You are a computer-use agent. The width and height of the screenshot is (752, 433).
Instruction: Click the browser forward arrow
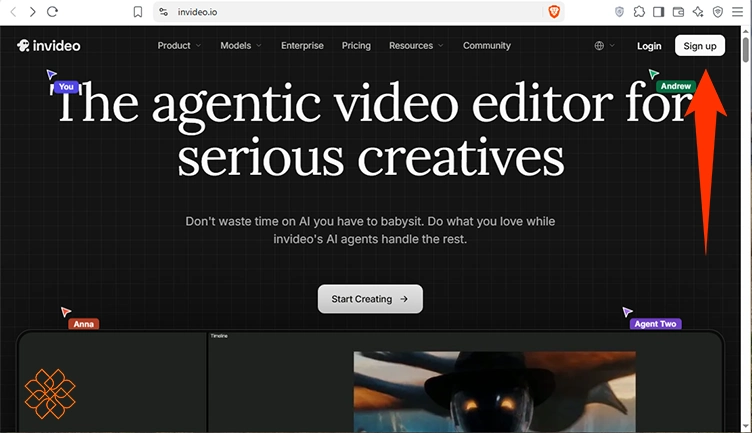coord(32,12)
